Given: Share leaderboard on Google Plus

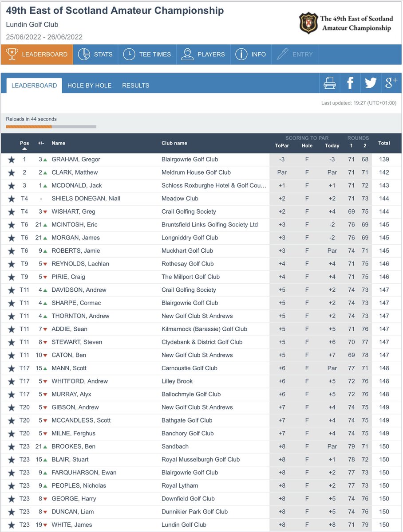Looking at the screenshot, I should click(x=391, y=83).
